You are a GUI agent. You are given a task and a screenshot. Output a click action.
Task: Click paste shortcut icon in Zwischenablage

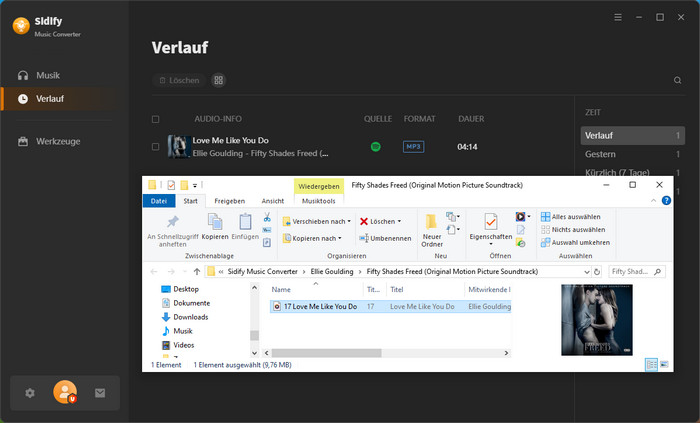pyautogui.click(x=267, y=242)
